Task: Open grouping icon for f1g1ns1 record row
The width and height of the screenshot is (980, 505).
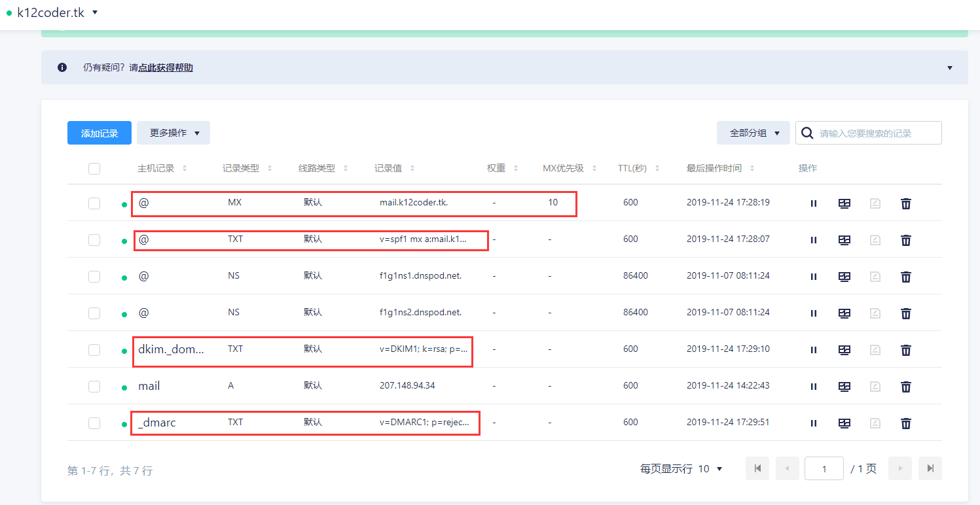Action: [x=844, y=277]
